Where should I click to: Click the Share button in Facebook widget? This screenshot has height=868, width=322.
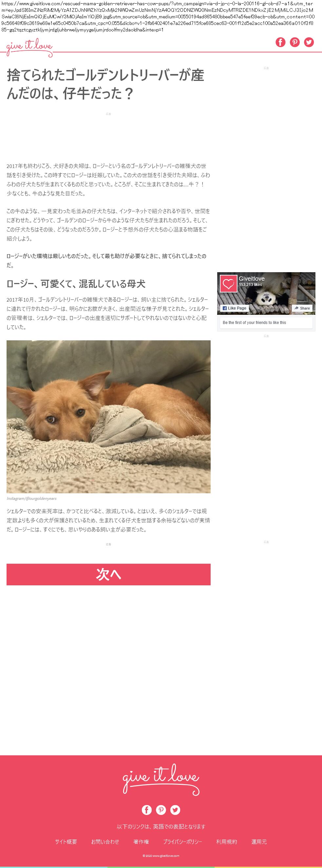click(x=302, y=308)
